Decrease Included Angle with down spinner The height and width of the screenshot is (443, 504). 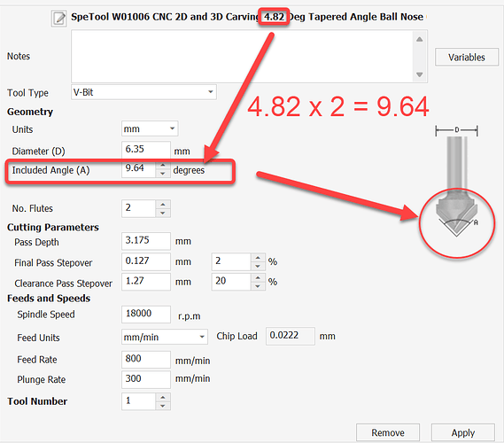(x=163, y=174)
